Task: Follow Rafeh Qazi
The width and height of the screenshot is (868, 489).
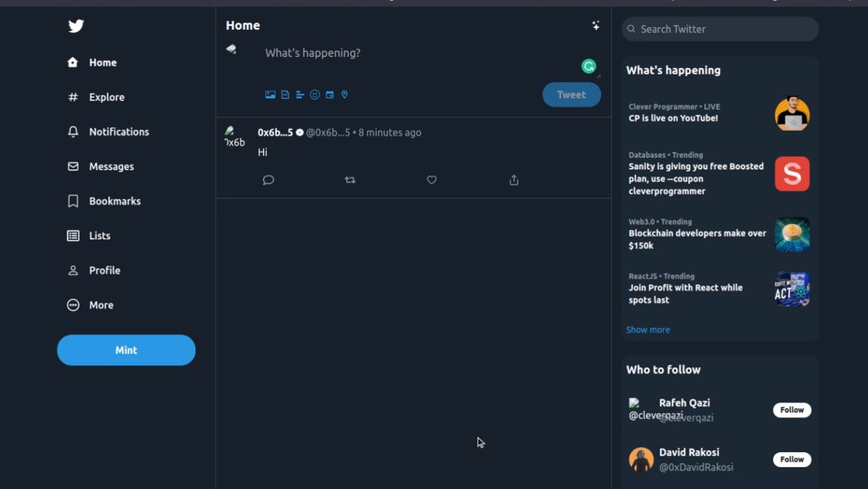Action: tap(792, 410)
